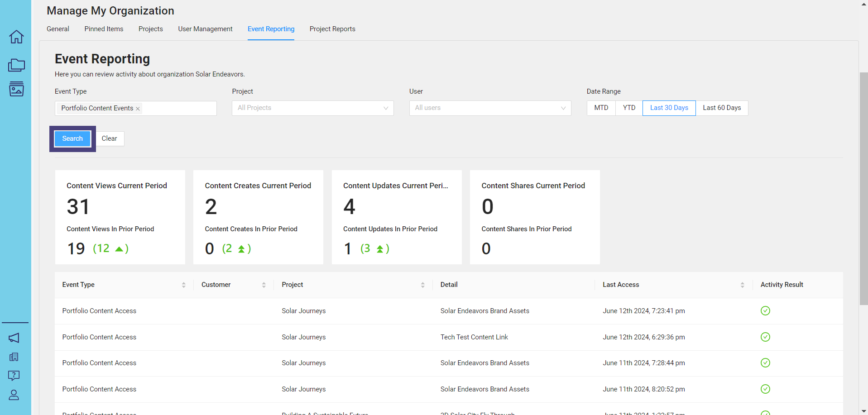Click the Manage My Organization heading
868x415 pixels.
point(110,11)
